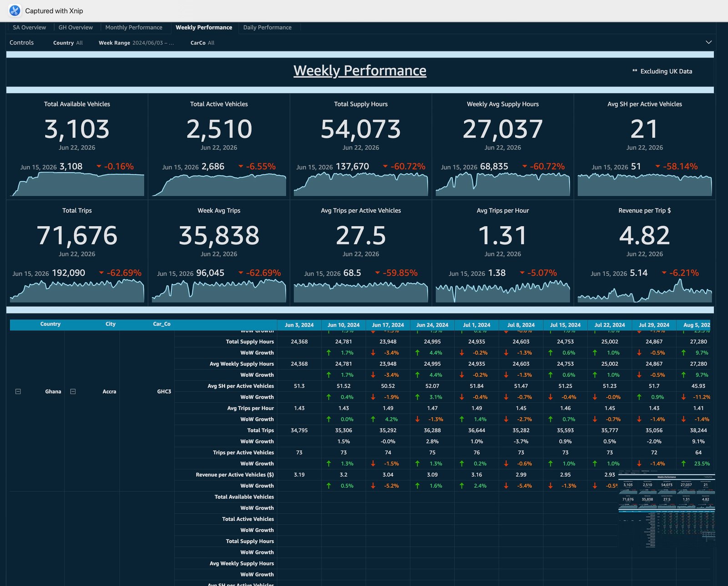The width and height of the screenshot is (728, 586).
Task: Select Total Supply Hours value 54,073
Action: 361,129
